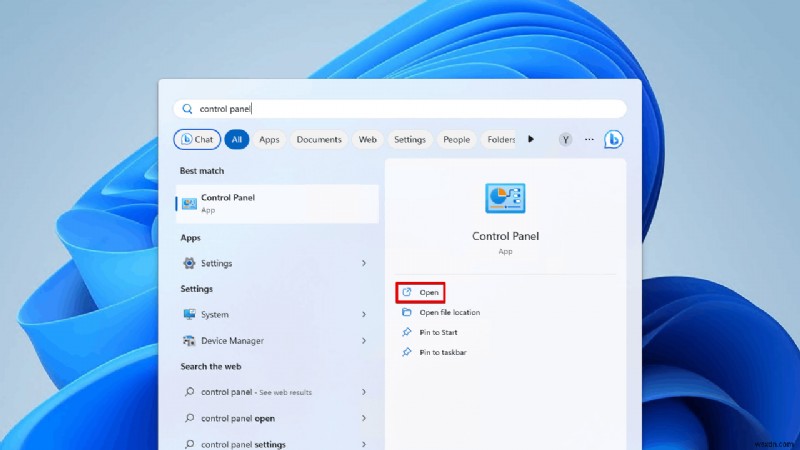Click the Settings gear icon
The image size is (800, 450).
pyautogui.click(x=189, y=263)
